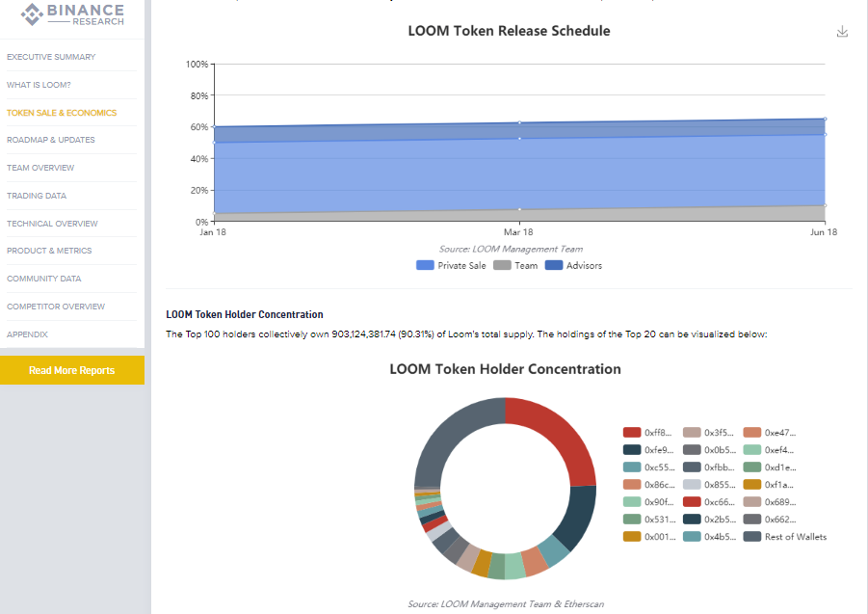Toggle the Private Sale legend series
Screen dimensions: 868x614
click(451, 265)
